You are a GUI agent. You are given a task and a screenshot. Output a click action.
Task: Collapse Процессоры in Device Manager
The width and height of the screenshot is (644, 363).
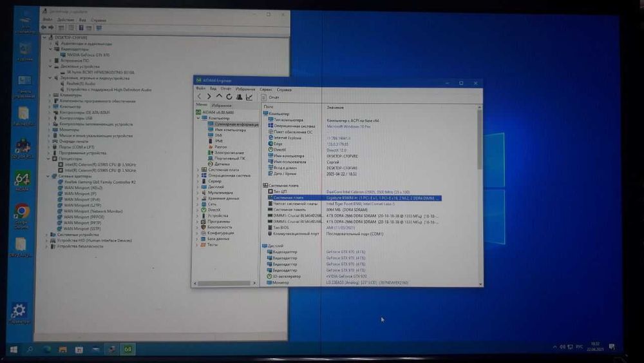pos(48,159)
